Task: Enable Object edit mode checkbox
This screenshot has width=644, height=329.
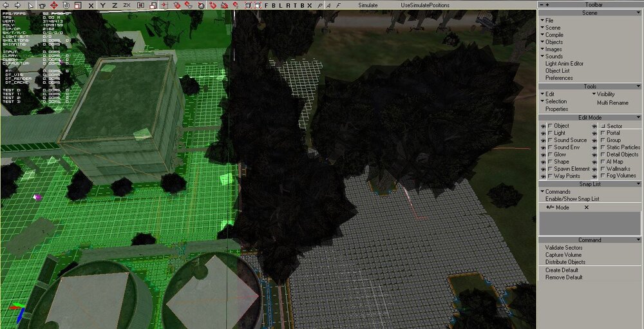Action: click(551, 126)
